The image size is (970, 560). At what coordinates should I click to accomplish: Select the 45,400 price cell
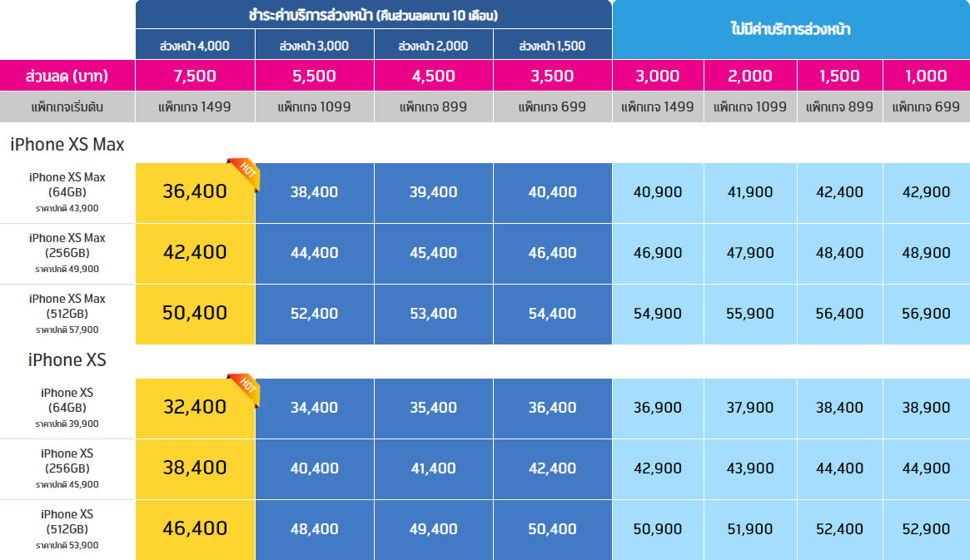tap(433, 253)
